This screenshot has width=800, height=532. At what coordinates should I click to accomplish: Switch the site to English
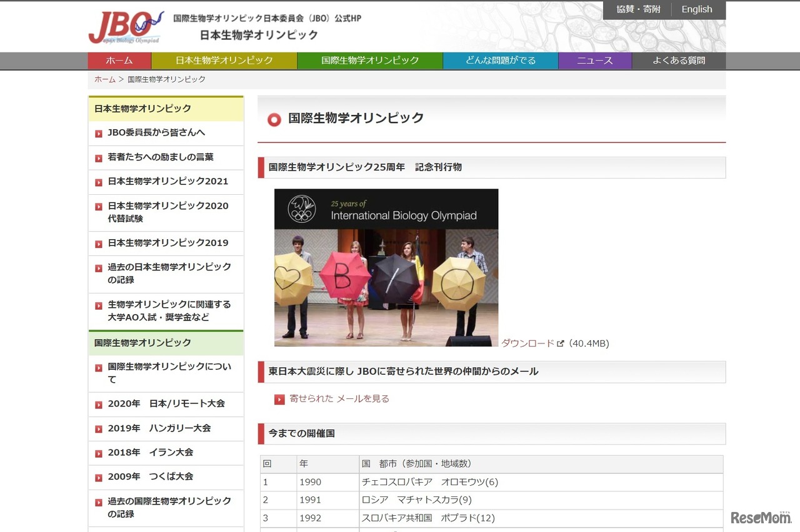click(x=696, y=9)
